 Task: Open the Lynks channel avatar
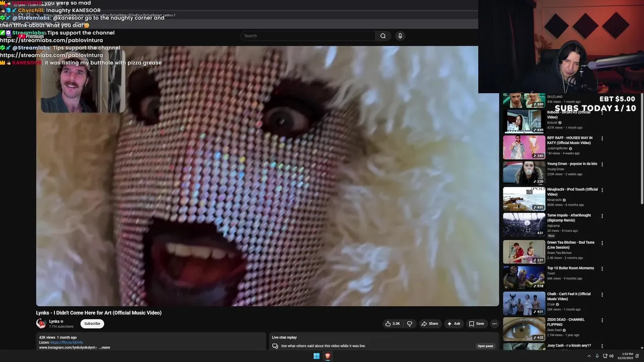coord(41,324)
